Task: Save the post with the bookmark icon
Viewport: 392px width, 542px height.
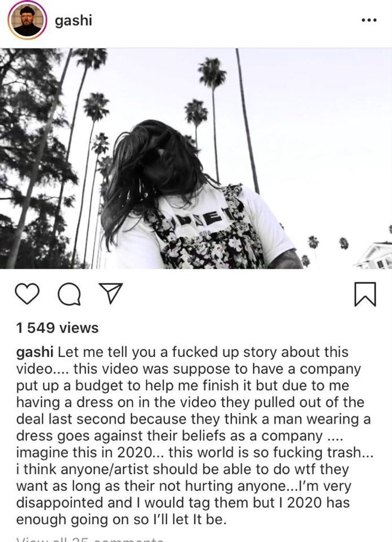Action: point(365,294)
